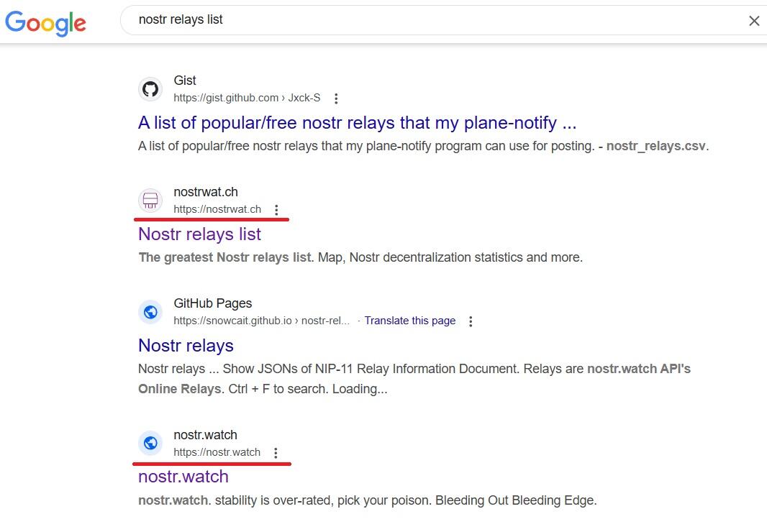767x532 pixels.
Task: Open the 'Nostr relays' GitHub Pages result
Action: pyautogui.click(x=186, y=346)
